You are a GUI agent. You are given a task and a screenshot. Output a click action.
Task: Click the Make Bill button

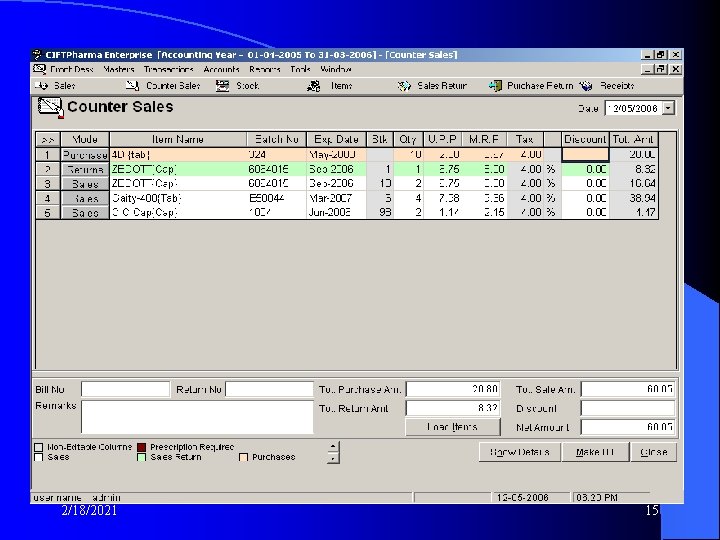tap(595, 452)
